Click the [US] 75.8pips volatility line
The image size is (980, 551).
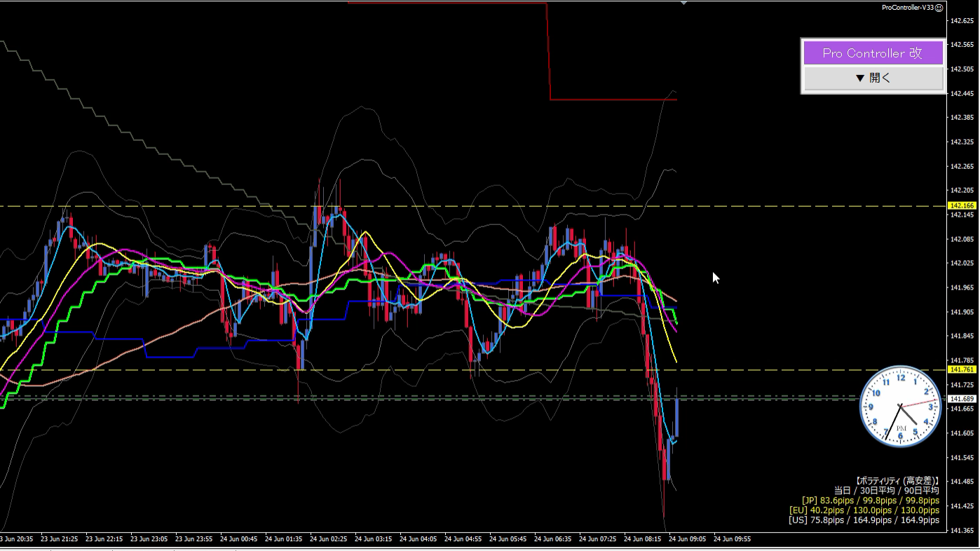(864, 520)
